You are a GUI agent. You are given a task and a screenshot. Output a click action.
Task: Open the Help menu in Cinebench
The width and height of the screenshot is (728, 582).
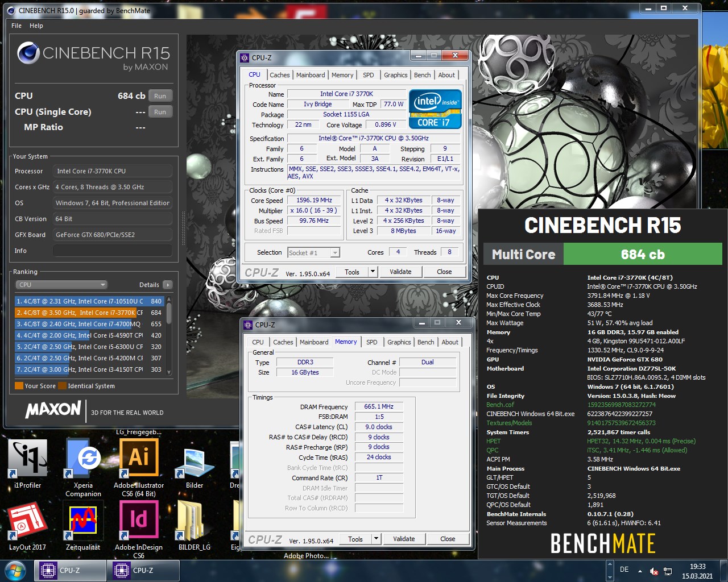tap(36, 26)
